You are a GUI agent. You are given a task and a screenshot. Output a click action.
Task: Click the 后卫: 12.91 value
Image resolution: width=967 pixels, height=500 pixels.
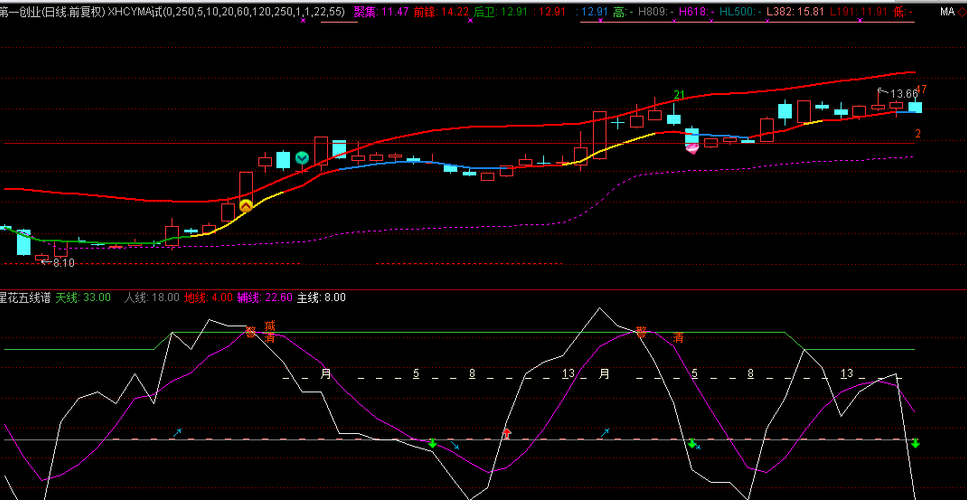click(500, 10)
